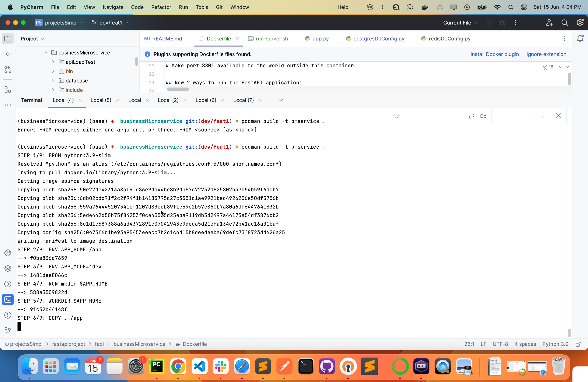The image size is (588, 382).
Task: Switch to Local (5) terminal tab
Action: (101, 100)
